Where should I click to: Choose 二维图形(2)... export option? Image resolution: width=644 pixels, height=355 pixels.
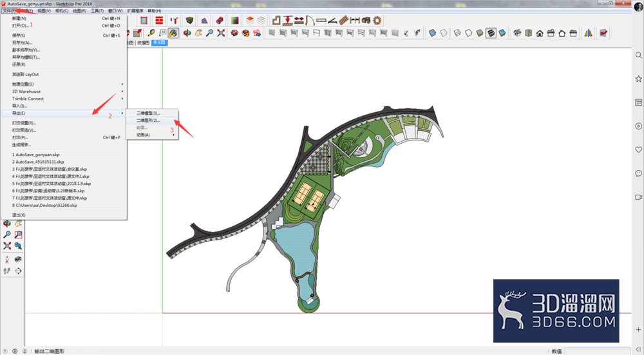click(151, 120)
